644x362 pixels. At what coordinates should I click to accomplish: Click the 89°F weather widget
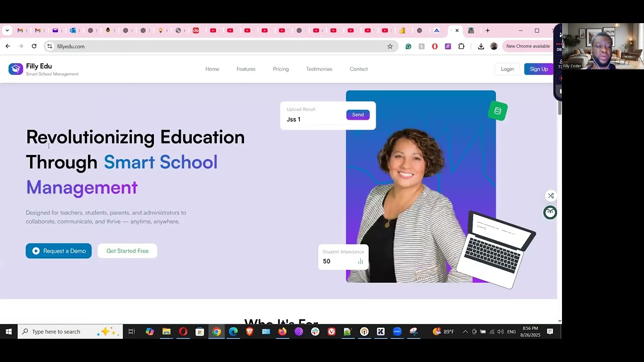click(443, 332)
